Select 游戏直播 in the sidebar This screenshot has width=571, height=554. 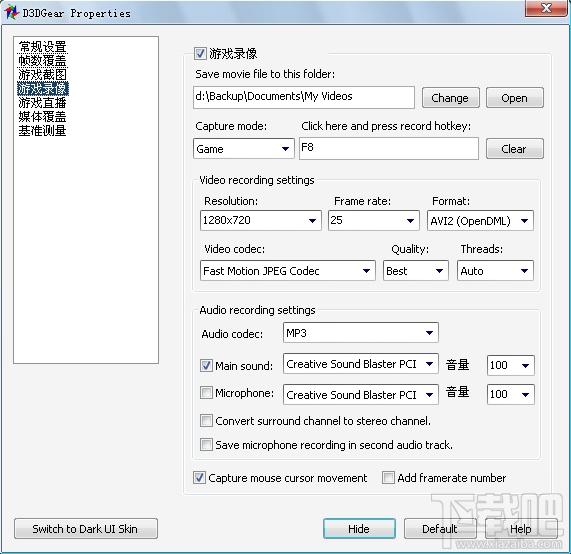tap(43, 103)
